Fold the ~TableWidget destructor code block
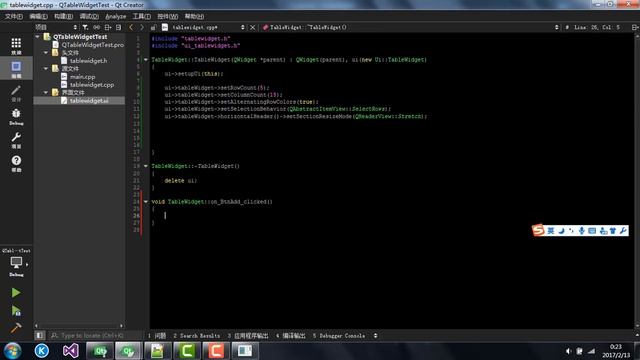Viewport: 640px width, 360px height. click(x=146, y=166)
